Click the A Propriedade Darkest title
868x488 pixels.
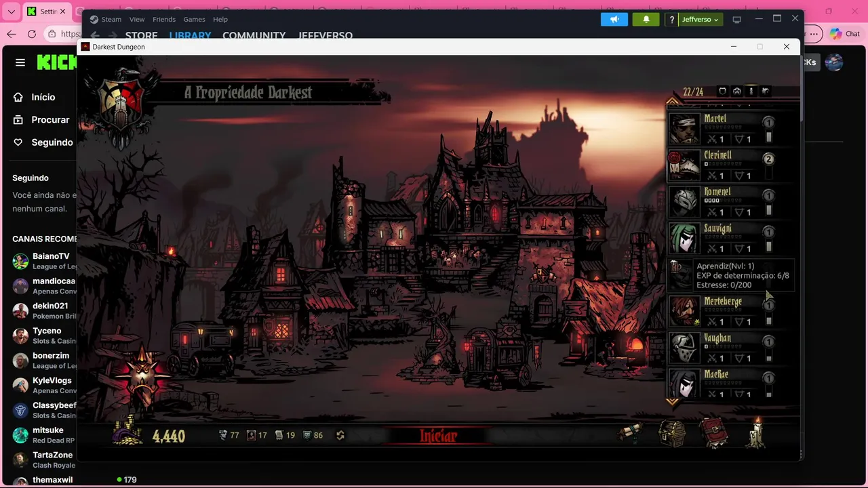[x=248, y=93]
